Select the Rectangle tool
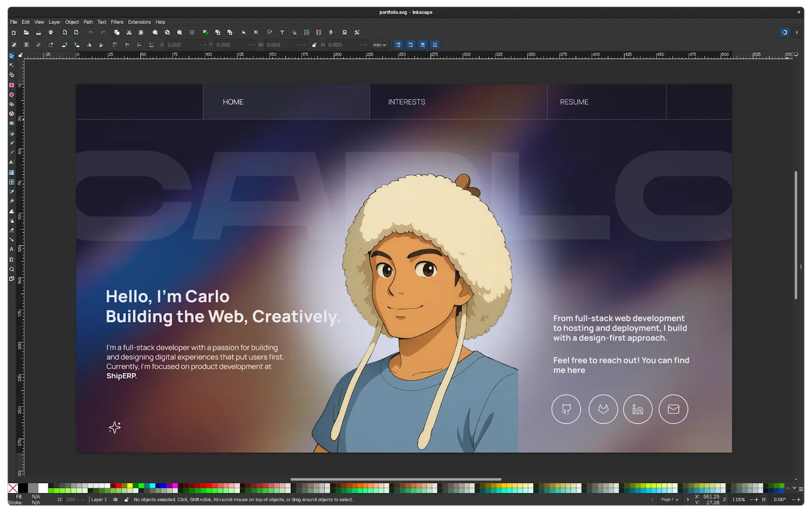The width and height of the screenshot is (812, 514). click(12, 85)
